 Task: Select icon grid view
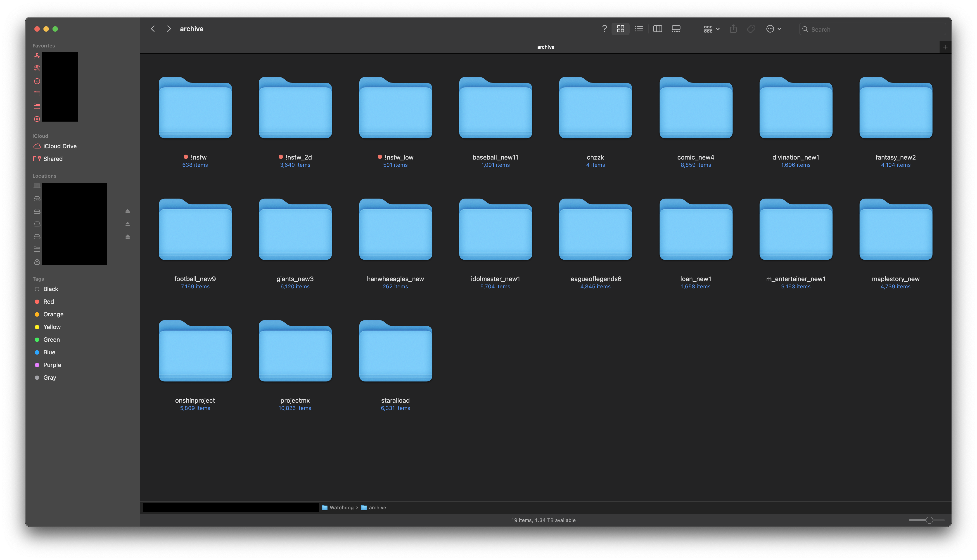click(620, 29)
